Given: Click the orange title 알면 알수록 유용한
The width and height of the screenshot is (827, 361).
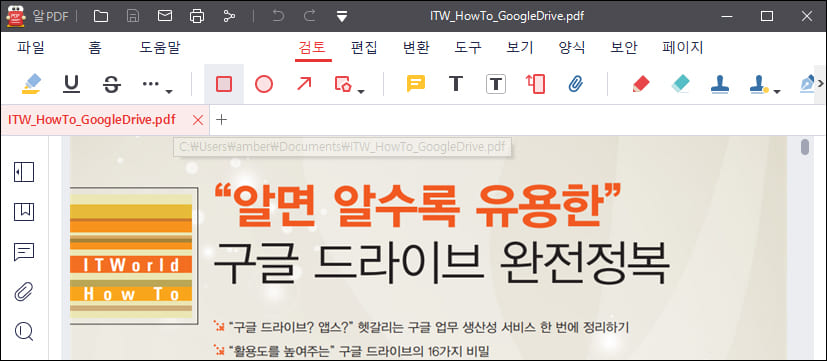Looking at the screenshot, I should [419, 204].
